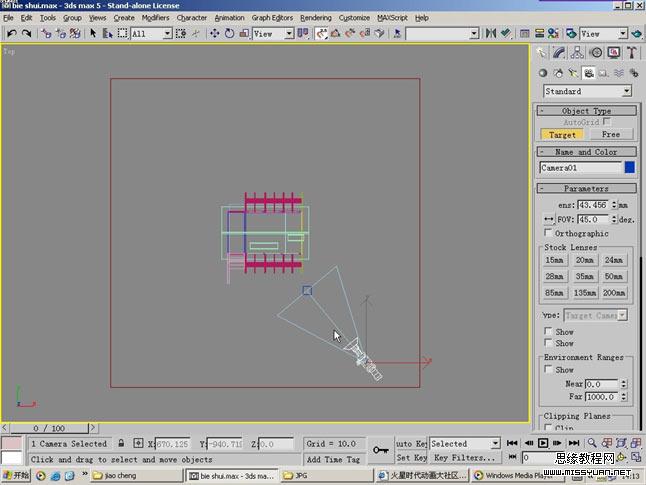Open the Graph Editors menu

coord(272,18)
